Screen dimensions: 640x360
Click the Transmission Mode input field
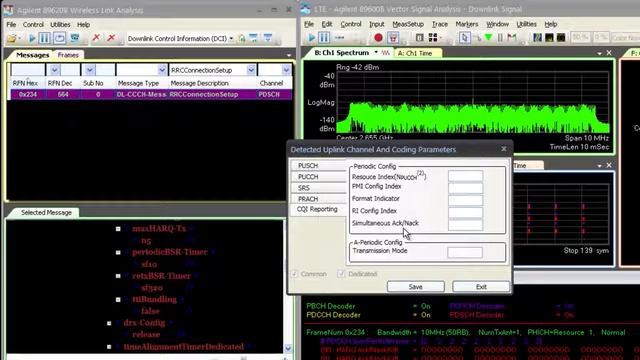[465, 252]
